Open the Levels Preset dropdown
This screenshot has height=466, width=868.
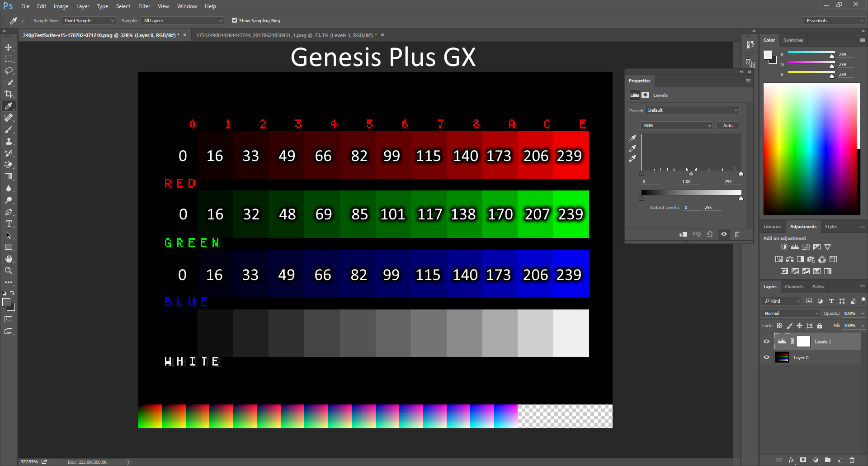click(693, 110)
